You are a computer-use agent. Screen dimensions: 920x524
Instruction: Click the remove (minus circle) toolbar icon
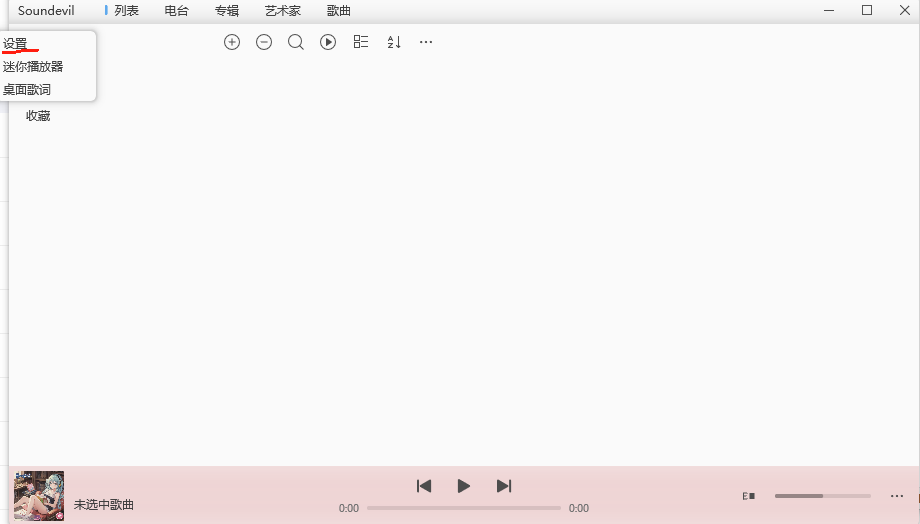(x=264, y=42)
